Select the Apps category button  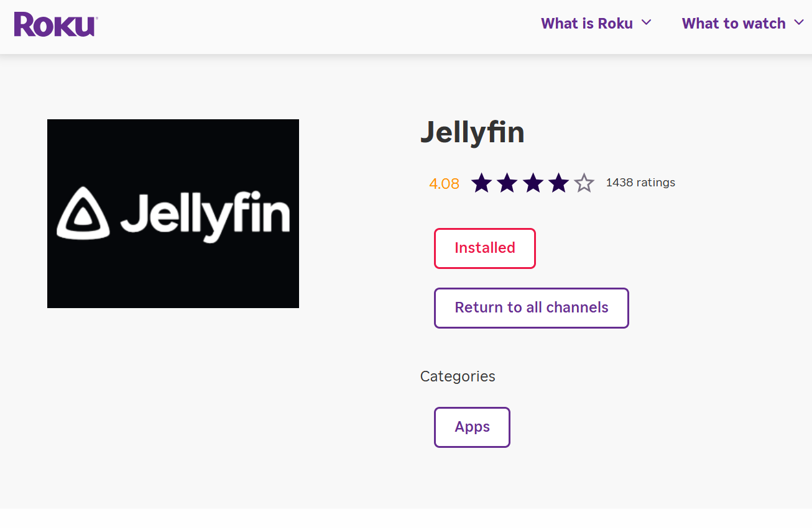[x=472, y=427]
